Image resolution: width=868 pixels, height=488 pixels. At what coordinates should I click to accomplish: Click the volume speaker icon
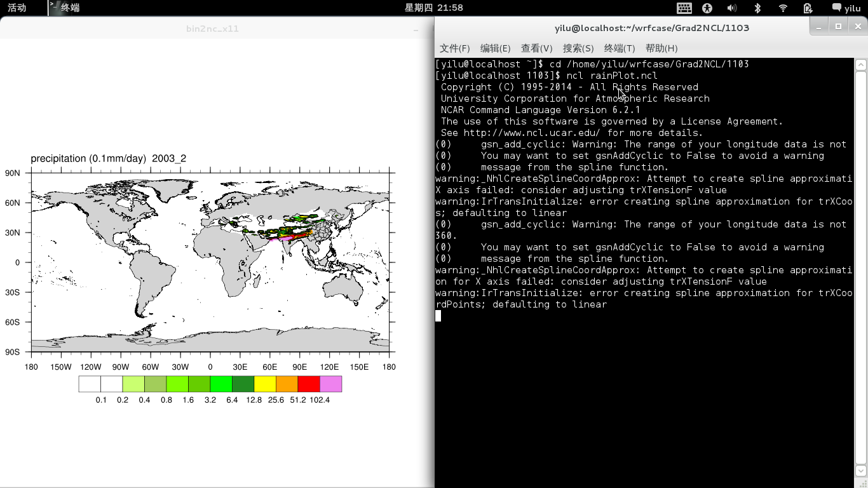coord(732,8)
